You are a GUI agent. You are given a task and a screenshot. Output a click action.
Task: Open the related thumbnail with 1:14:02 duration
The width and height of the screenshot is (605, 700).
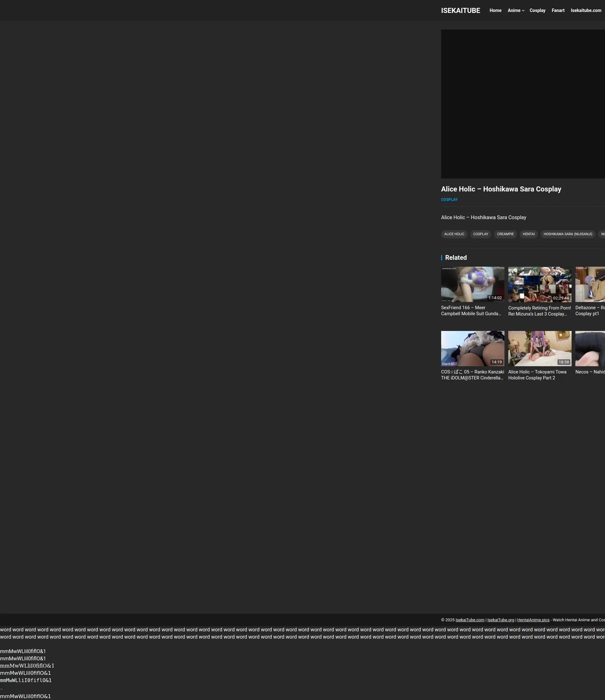pyautogui.click(x=472, y=284)
